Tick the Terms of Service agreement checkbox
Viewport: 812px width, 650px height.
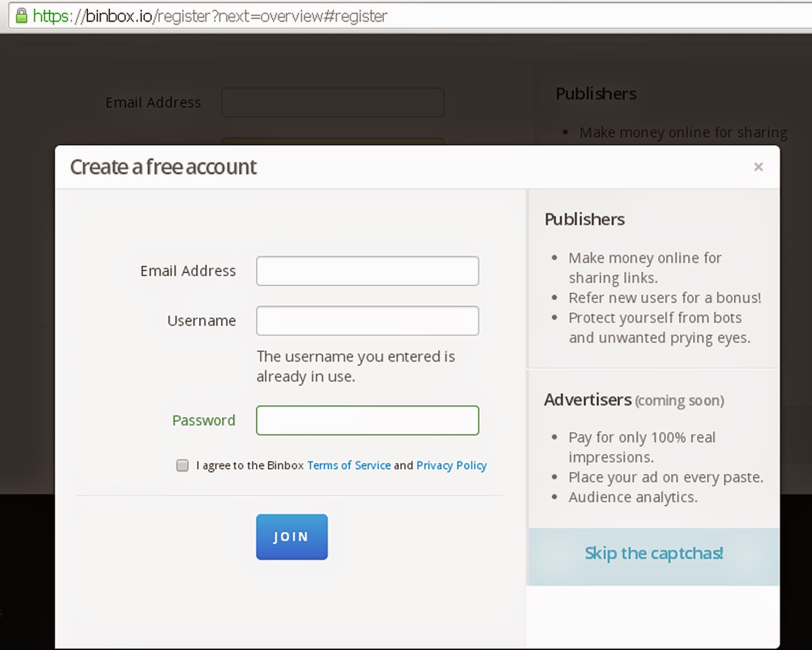182,465
